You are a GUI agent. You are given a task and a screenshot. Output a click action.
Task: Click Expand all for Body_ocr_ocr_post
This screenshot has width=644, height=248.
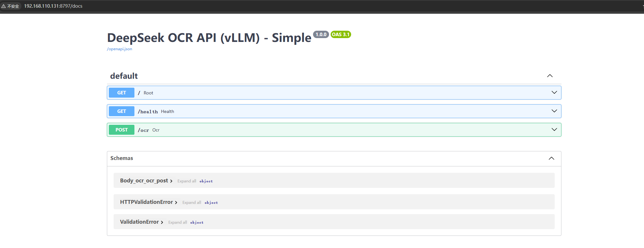187,181
